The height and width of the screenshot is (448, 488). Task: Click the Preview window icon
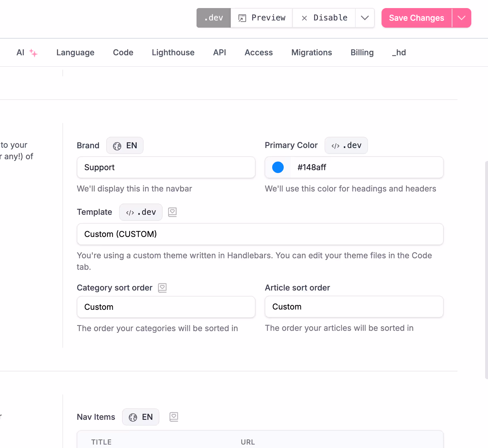click(242, 18)
